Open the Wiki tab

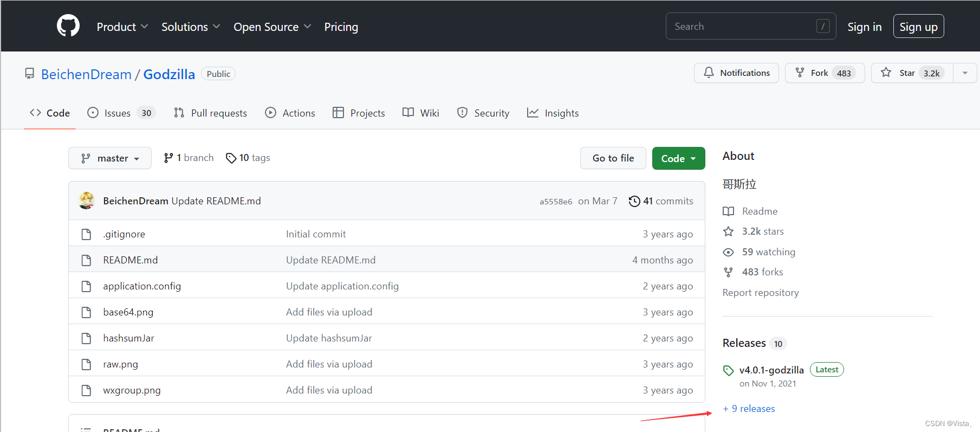(421, 113)
